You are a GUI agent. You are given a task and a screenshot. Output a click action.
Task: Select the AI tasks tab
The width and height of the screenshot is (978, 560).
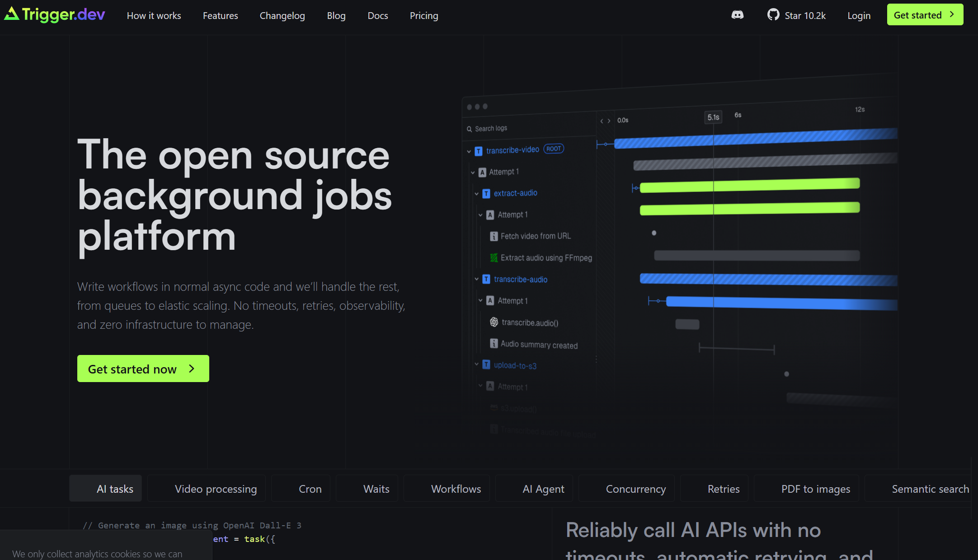106,489
